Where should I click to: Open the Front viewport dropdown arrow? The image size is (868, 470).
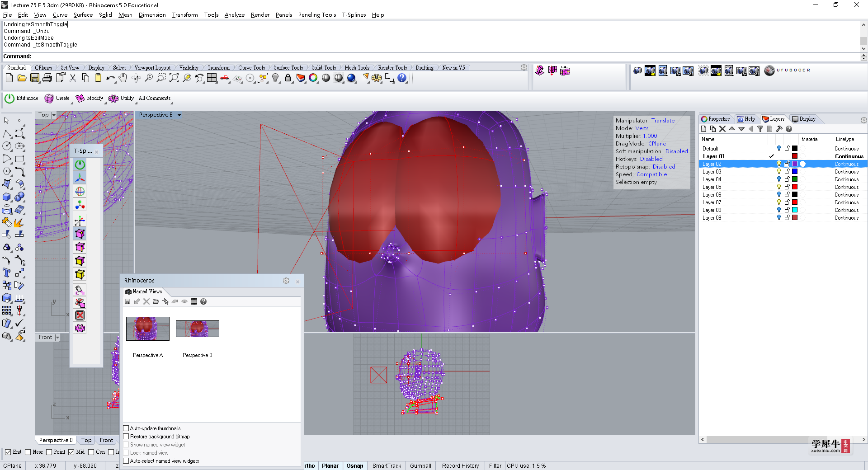[x=57, y=338]
